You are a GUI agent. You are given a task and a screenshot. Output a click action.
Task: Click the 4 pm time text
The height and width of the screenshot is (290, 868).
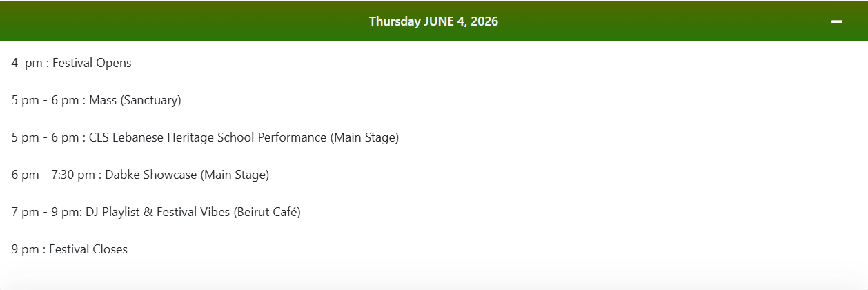point(26,63)
